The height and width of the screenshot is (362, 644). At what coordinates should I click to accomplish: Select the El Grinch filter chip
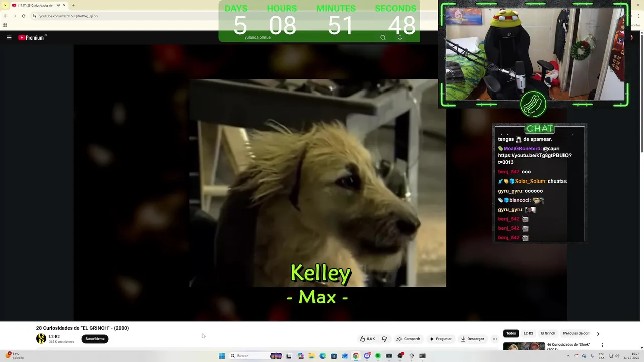[548, 333]
